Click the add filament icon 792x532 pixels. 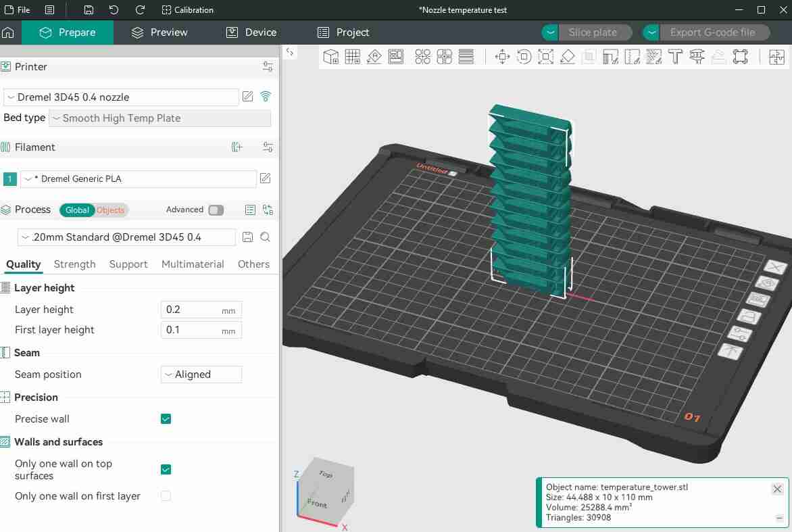237,147
